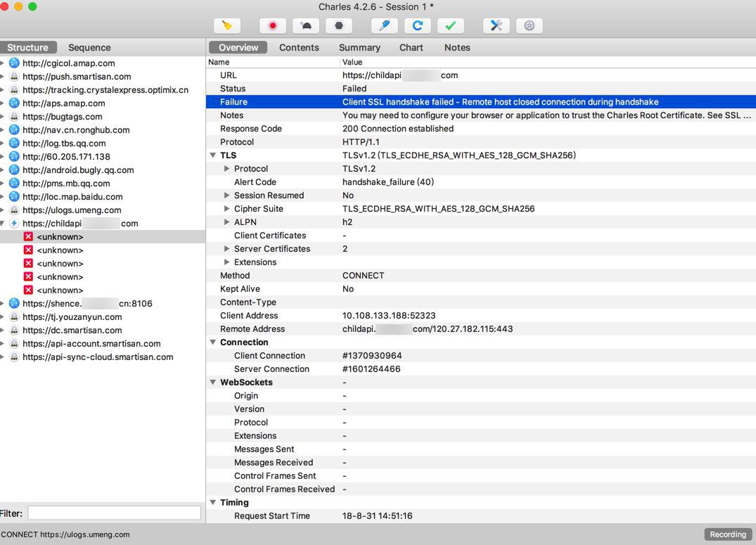
Task: Click the Recording status button
Action: (x=728, y=534)
